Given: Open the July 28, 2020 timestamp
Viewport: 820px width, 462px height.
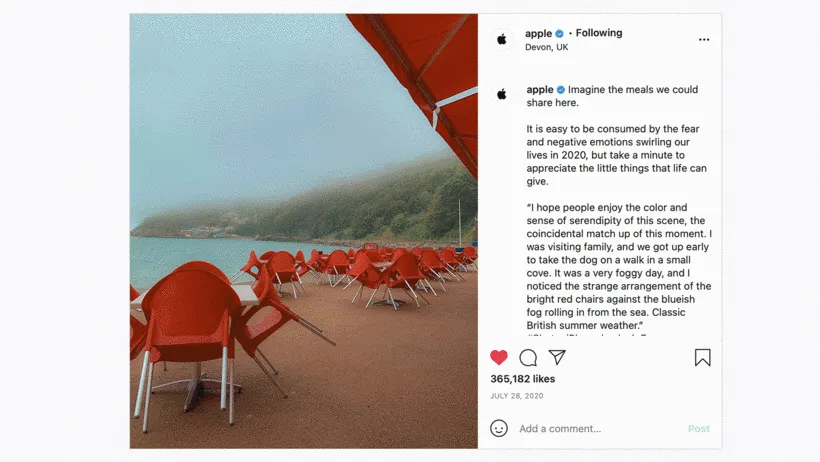Looking at the screenshot, I should (516, 396).
